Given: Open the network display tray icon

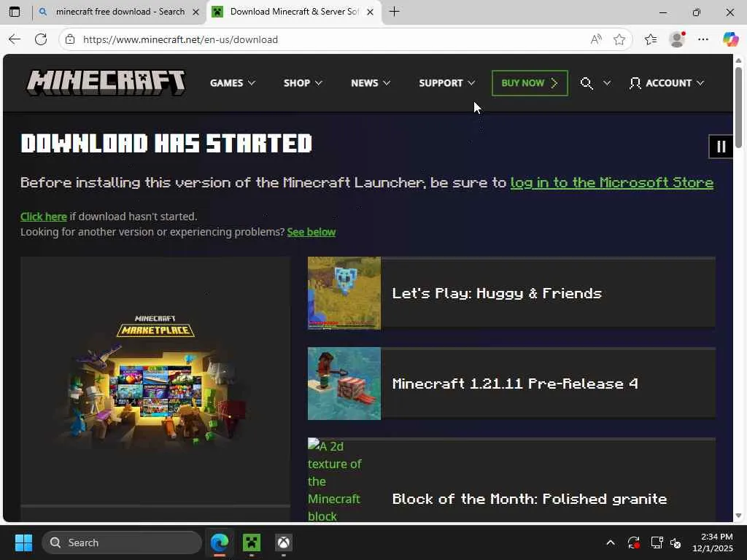Looking at the screenshot, I should pos(657,542).
